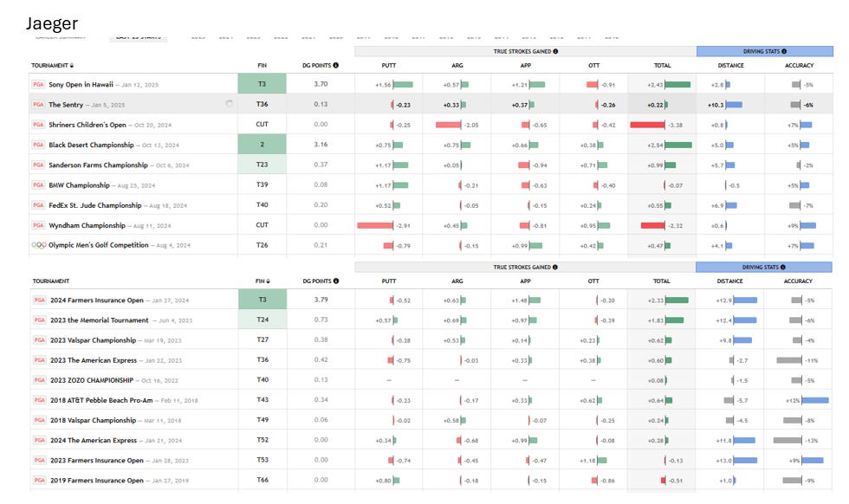Open the Black Desert Championship link
The height and width of the screenshot is (504, 849).
pyautogui.click(x=91, y=145)
